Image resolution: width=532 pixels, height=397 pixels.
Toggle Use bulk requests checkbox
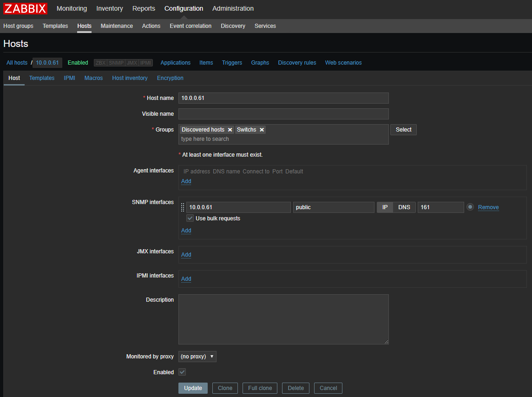pyautogui.click(x=190, y=218)
